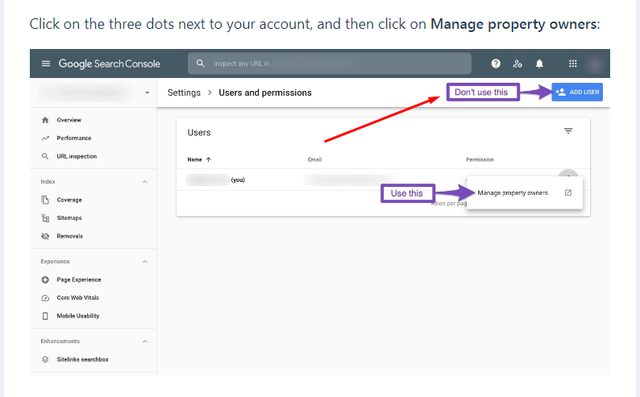640x397 pixels.
Task: Click the blurred account avatar
Action: pos(594,64)
